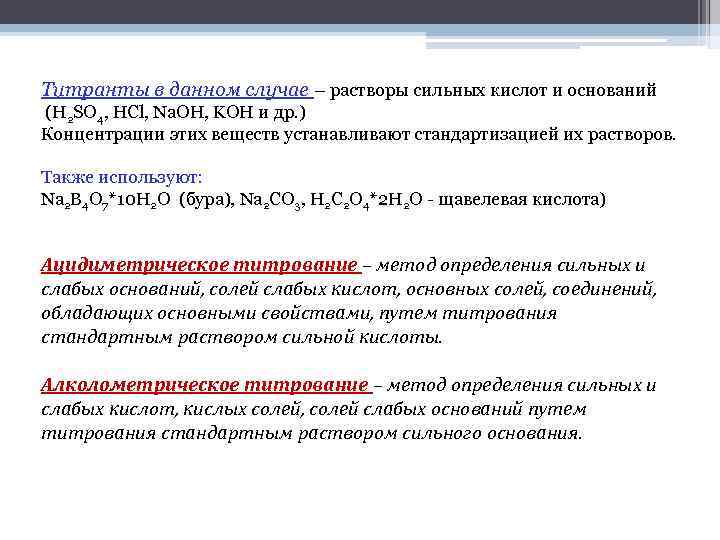Click the formula 'Na2B4O7*10H2O'
The image size is (720, 540).
106,201
